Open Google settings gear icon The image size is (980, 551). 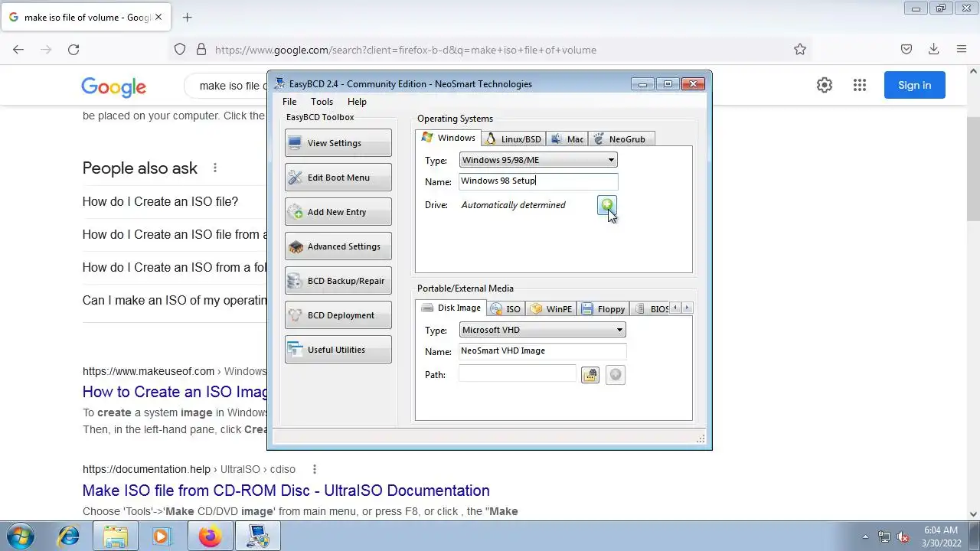pyautogui.click(x=825, y=85)
